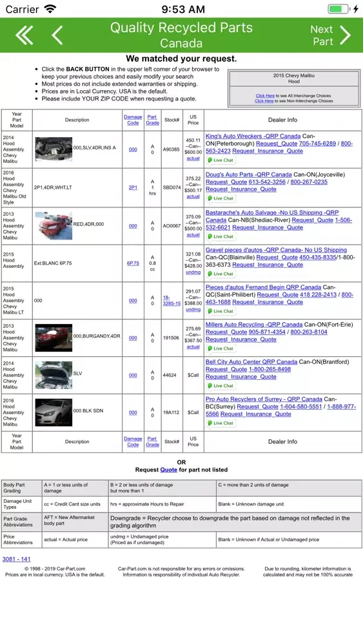View the 000 BLK SDN car photo

[x=54, y=412]
